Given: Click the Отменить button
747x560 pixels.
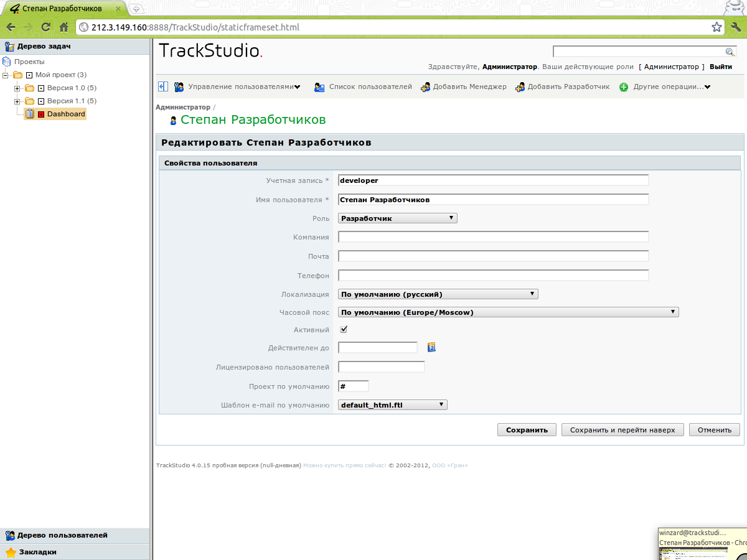Looking at the screenshot, I should click(x=715, y=430).
